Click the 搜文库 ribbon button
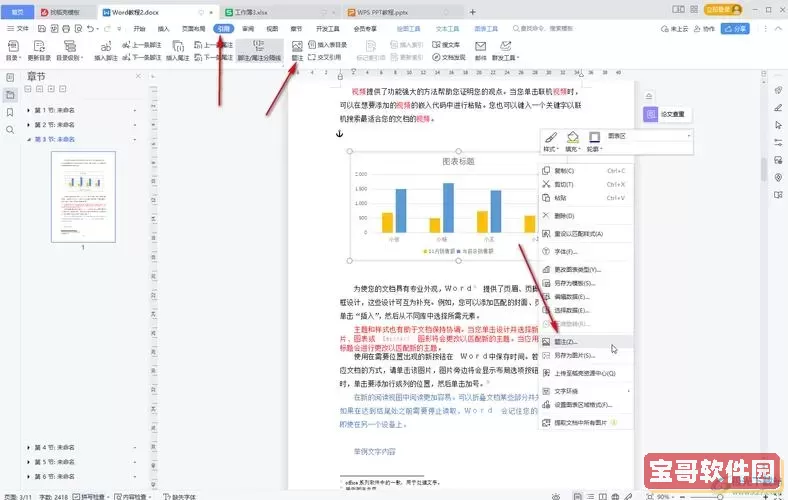The image size is (788, 500). coord(446,45)
